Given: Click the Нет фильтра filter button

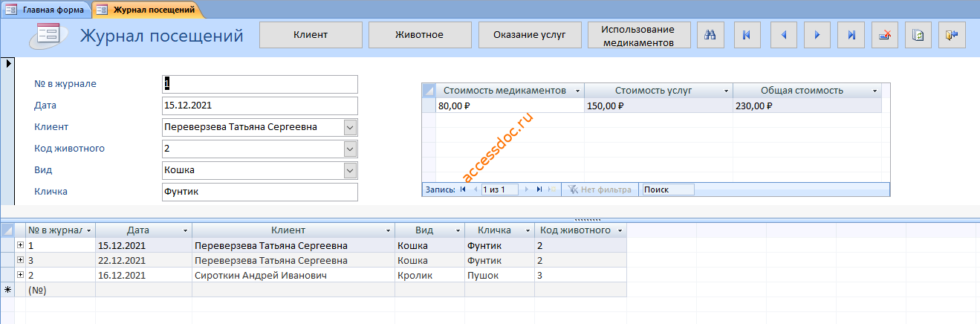Looking at the screenshot, I should coord(599,189).
